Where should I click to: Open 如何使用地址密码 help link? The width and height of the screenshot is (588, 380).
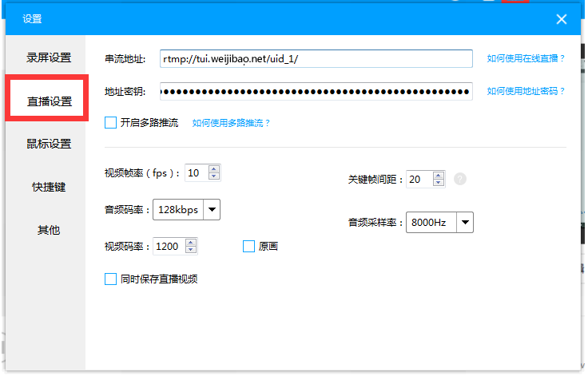point(526,91)
